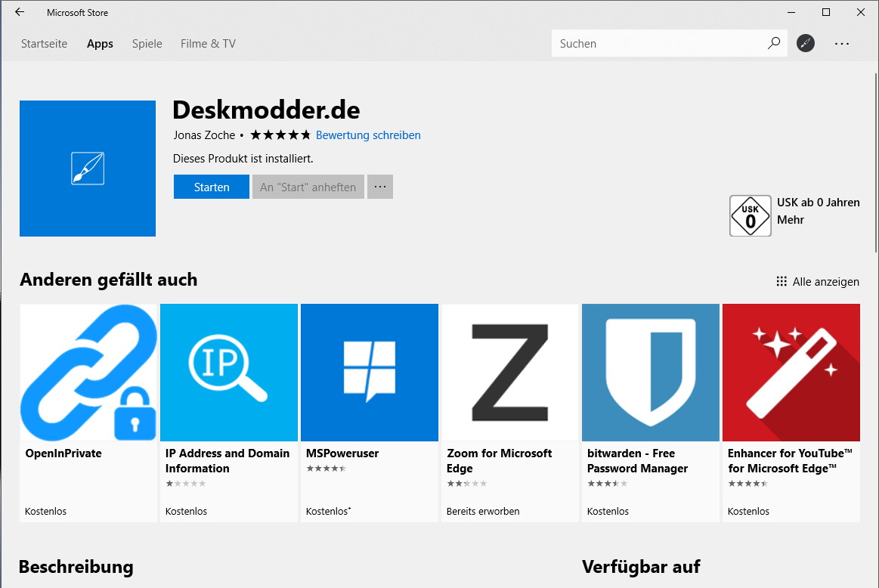Click Kostenlos under Enhancer for YouTube
Screen dimensions: 879x588
(748, 511)
